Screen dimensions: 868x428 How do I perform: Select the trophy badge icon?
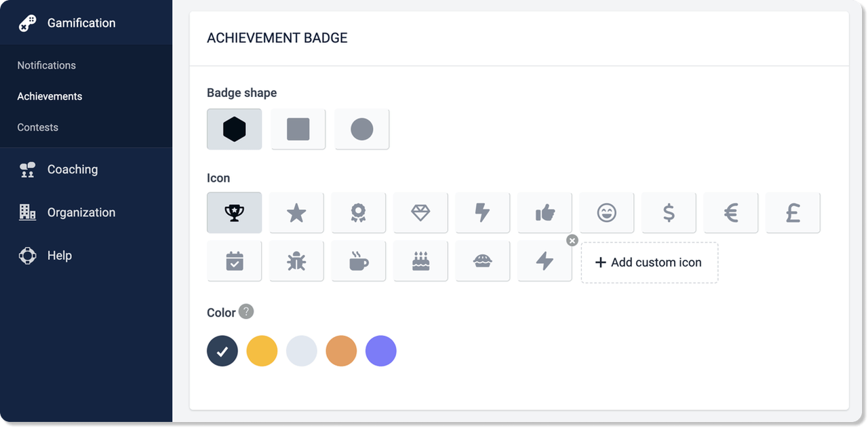(x=234, y=213)
